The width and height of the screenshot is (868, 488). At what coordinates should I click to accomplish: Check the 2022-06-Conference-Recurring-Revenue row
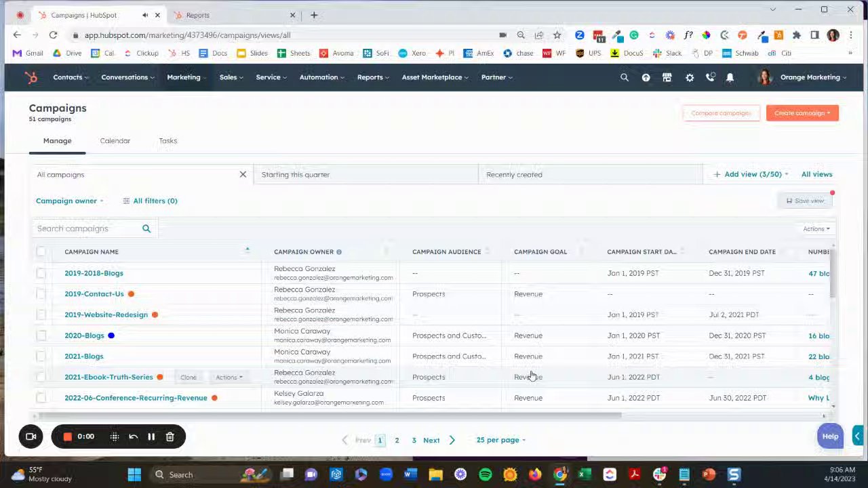click(41, 398)
